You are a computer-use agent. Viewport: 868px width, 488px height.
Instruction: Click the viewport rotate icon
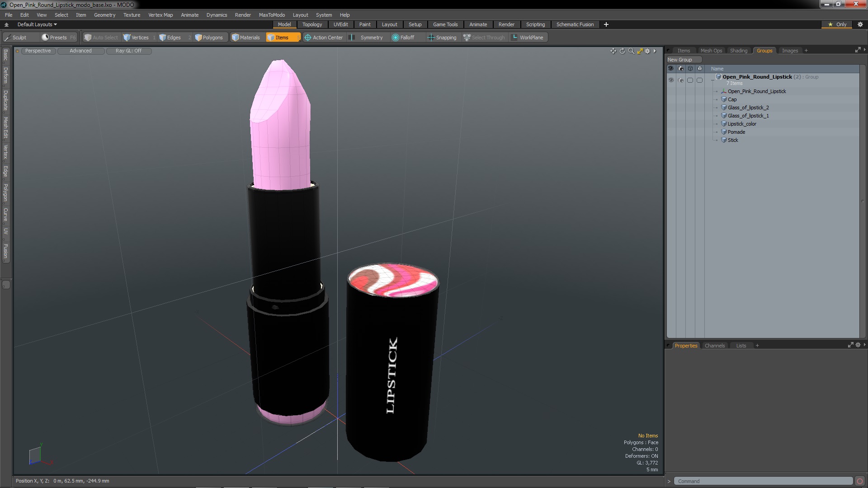[622, 51]
